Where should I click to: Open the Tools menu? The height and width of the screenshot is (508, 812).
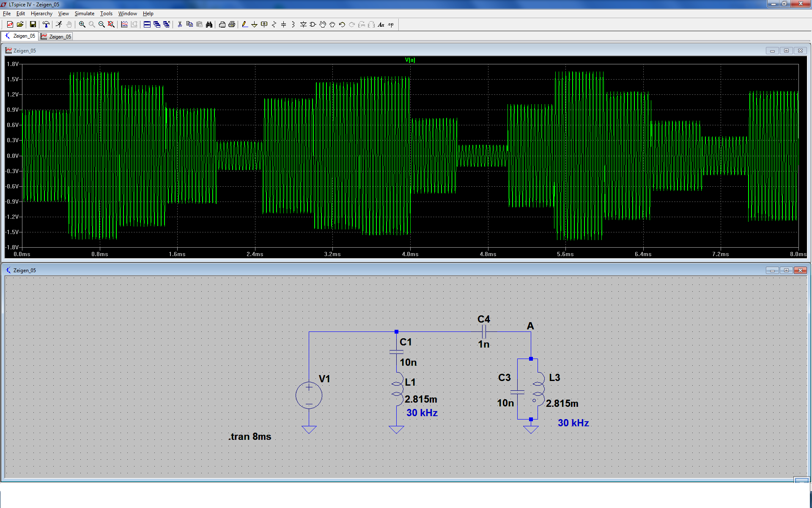coord(106,14)
